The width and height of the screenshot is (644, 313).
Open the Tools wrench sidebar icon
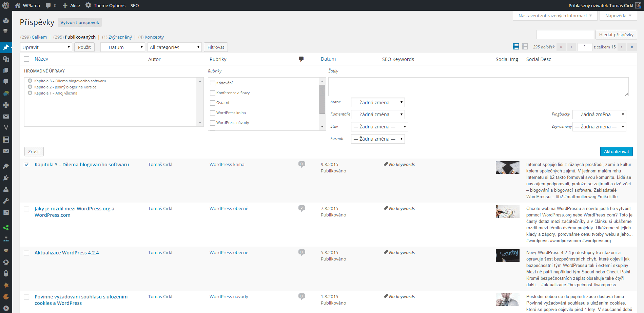click(6, 201)
